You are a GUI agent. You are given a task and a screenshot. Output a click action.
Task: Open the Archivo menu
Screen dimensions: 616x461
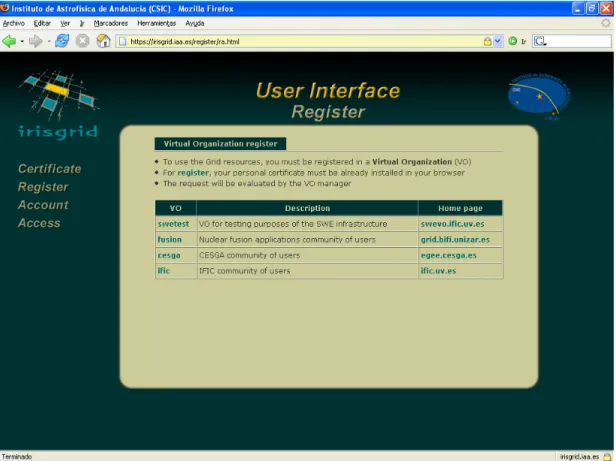tap(14, 23)
